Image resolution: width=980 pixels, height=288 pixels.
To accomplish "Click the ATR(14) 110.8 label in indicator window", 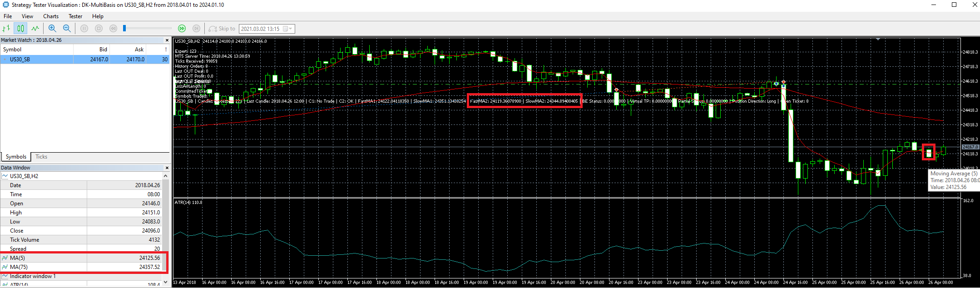I will click(x=188, y=203).
